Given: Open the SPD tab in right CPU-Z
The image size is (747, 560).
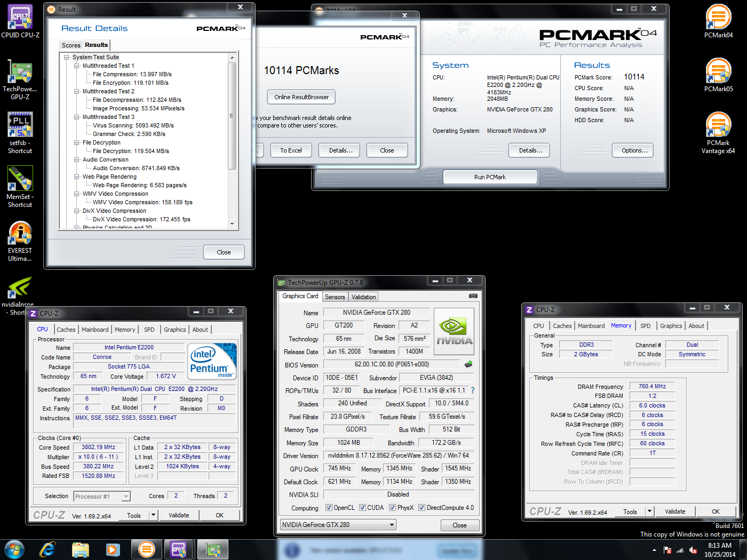Looking at the screenshot, I should pyautogui.click(x=646, y=326).
